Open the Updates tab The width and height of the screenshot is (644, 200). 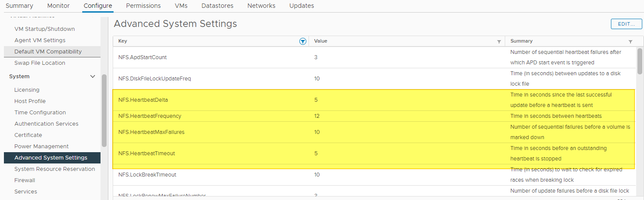[x=302, y=6]
